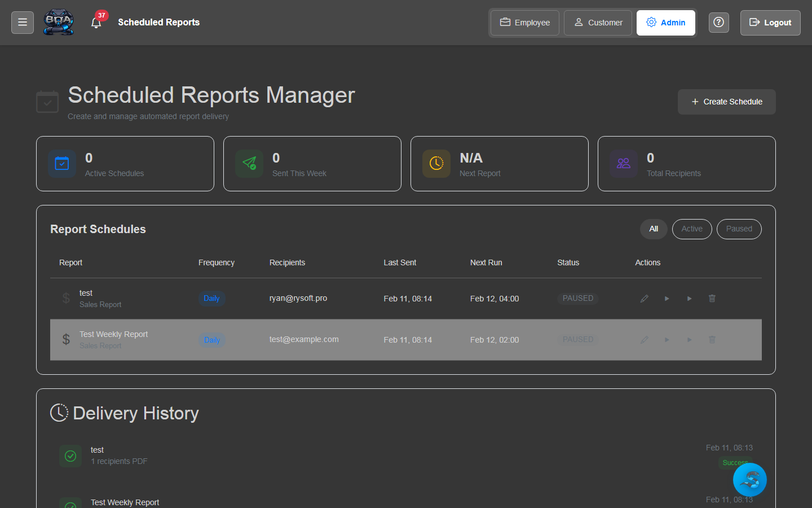Run the test report now with the second play icon

[x=689, y=298]
